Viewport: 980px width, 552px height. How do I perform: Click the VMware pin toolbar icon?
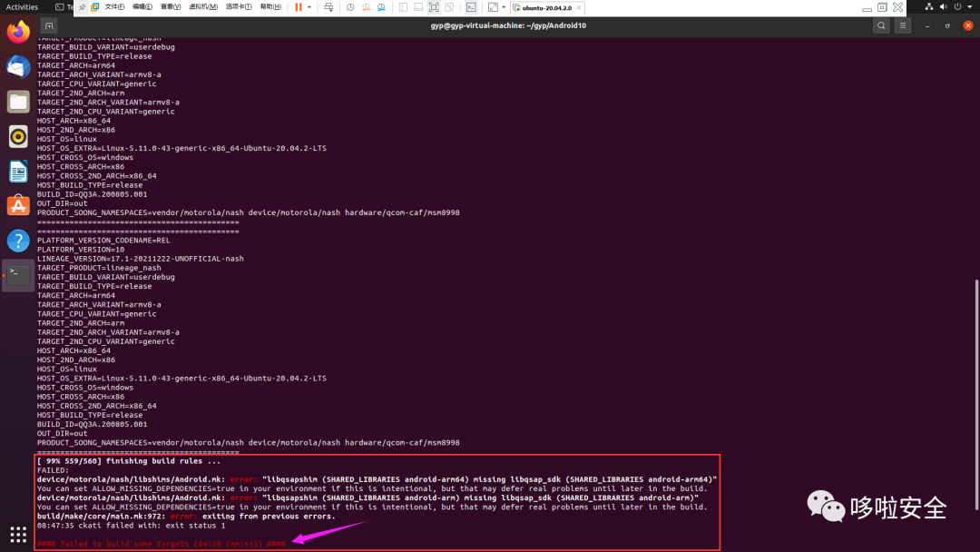pyautogui.click(x=82, y=7)
